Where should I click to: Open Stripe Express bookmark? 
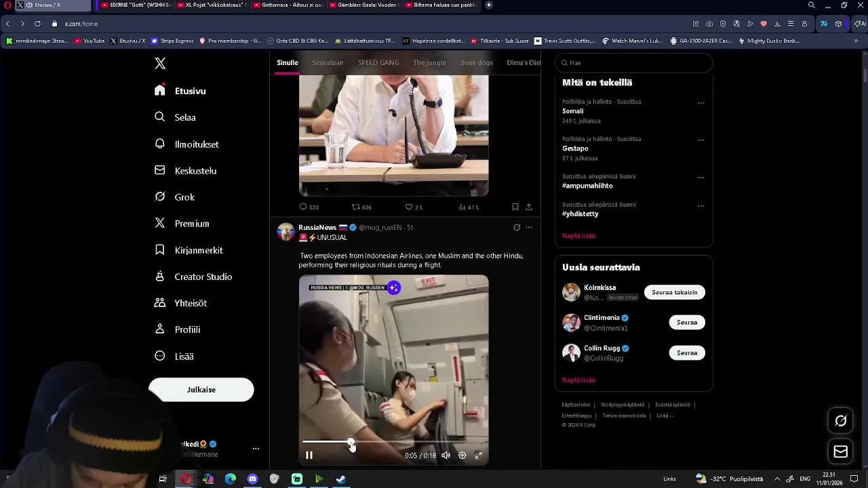pyautogui.click(x=172, y=41)
